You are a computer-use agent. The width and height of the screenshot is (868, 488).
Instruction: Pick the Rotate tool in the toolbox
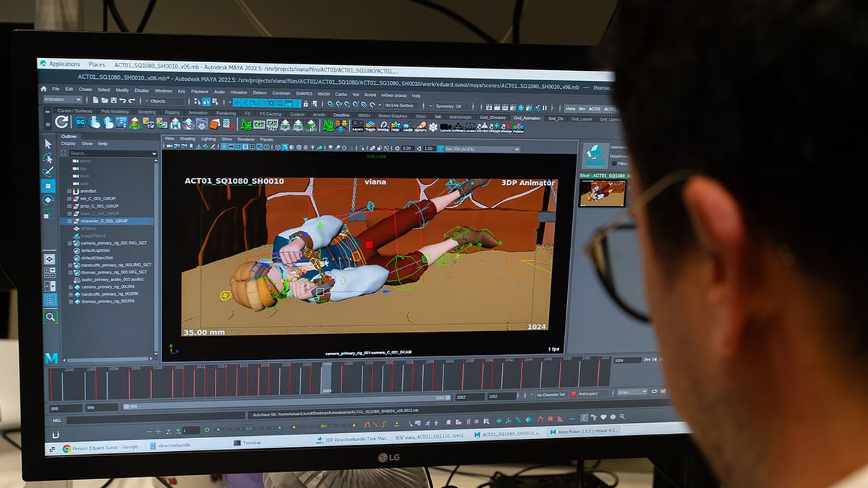[x=48, y=200]
